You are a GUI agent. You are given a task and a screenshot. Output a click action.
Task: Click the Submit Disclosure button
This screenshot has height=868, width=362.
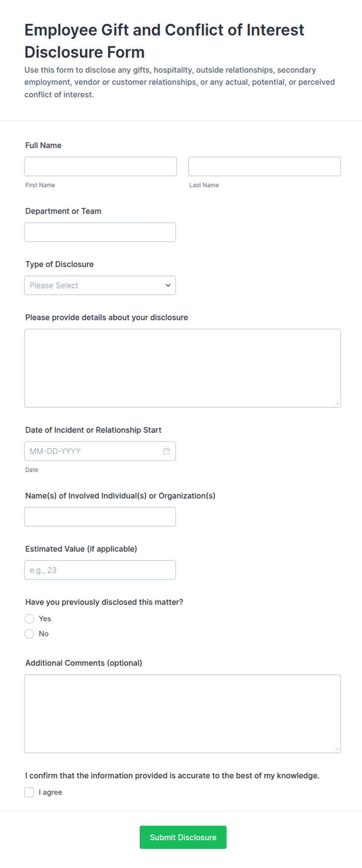[x=183, y=837]
